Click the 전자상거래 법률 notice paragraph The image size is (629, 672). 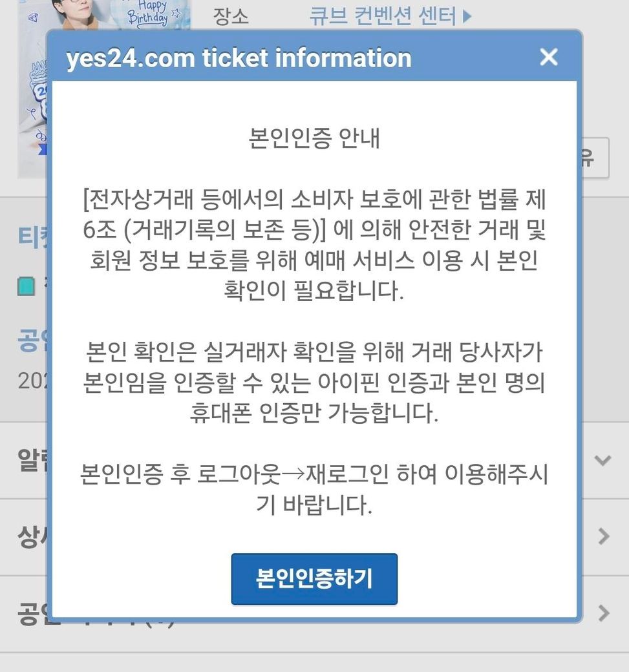[x=314, y=245]
